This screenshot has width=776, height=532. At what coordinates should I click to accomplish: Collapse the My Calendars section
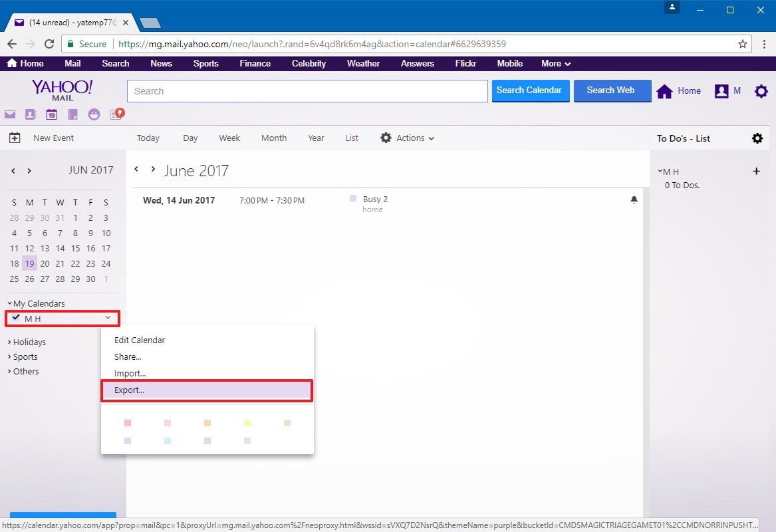[x=9, y=303]
